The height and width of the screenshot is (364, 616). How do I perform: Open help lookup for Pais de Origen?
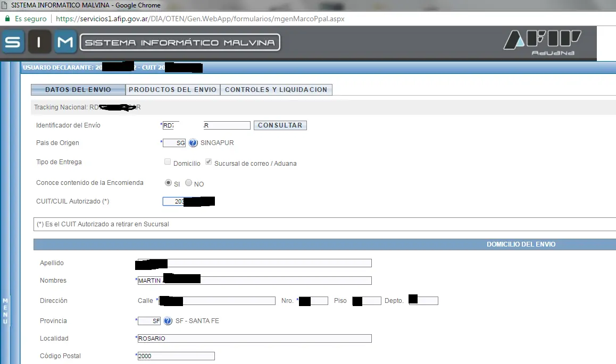(193, 143)
